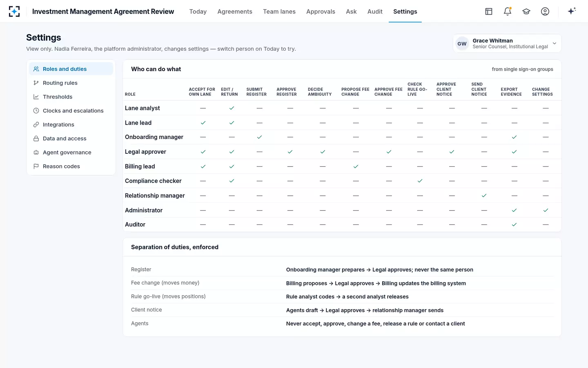Click Relationship manager Send client notice checkmark
This screenshot has width=588, height=368.
[484, 195]
